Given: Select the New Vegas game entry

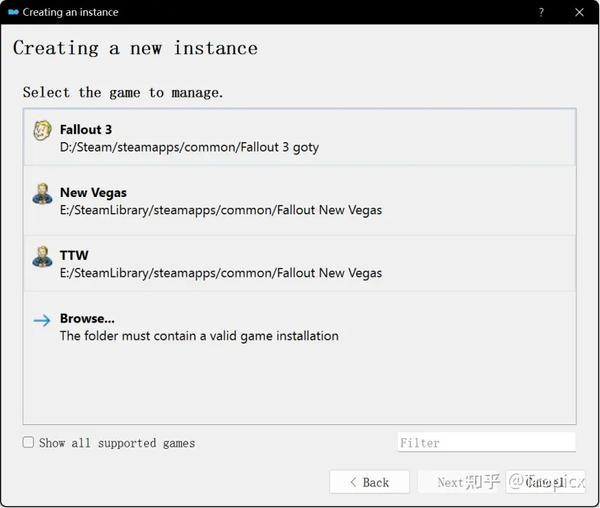Looking at the screenshot, I should tap(300, 201).
